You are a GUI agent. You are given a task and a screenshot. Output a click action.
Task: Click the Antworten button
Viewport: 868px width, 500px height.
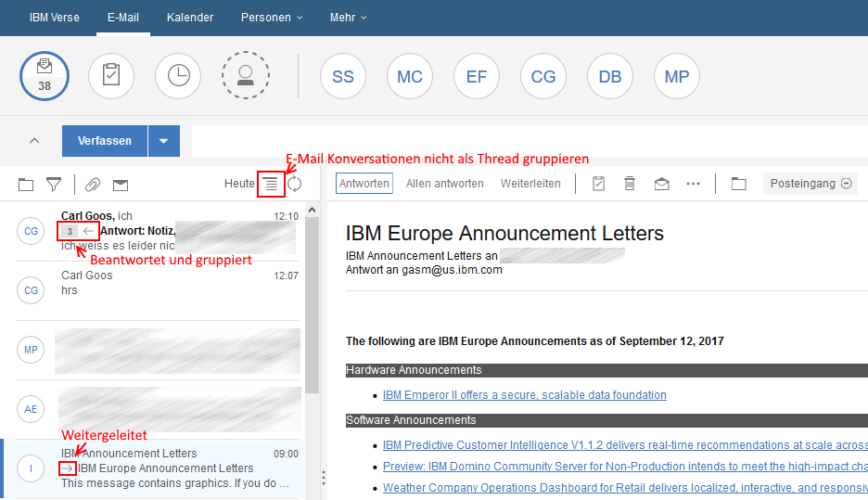(364, 184)
